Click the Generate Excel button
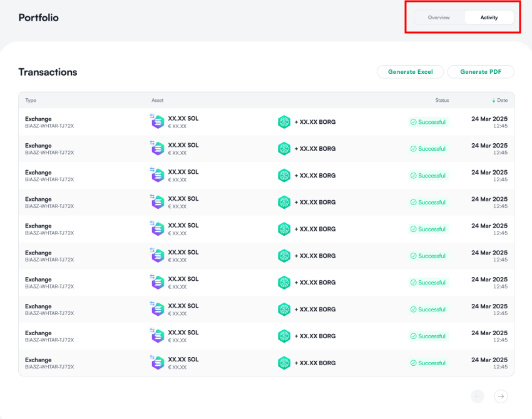Viewport: 532px width, 419px height. point(410,71)
